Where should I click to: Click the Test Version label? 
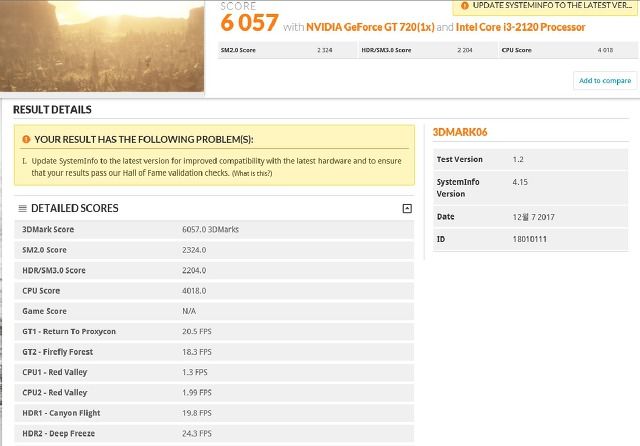click(460, 159)
